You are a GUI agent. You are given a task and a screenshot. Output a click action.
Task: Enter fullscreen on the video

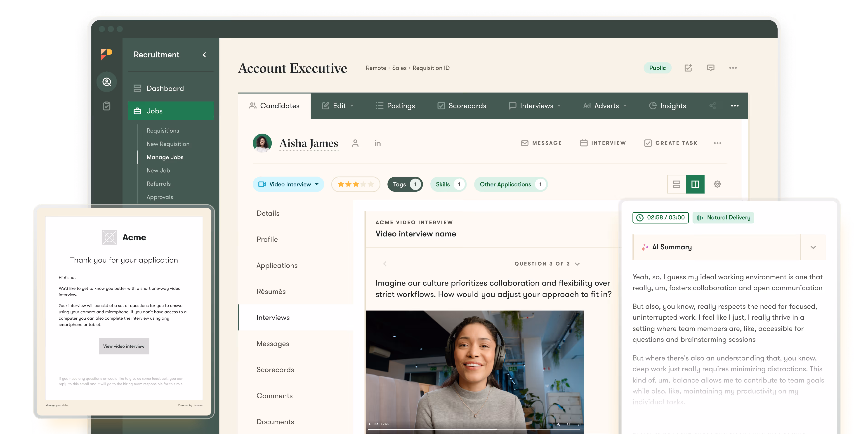click(568, 424)
